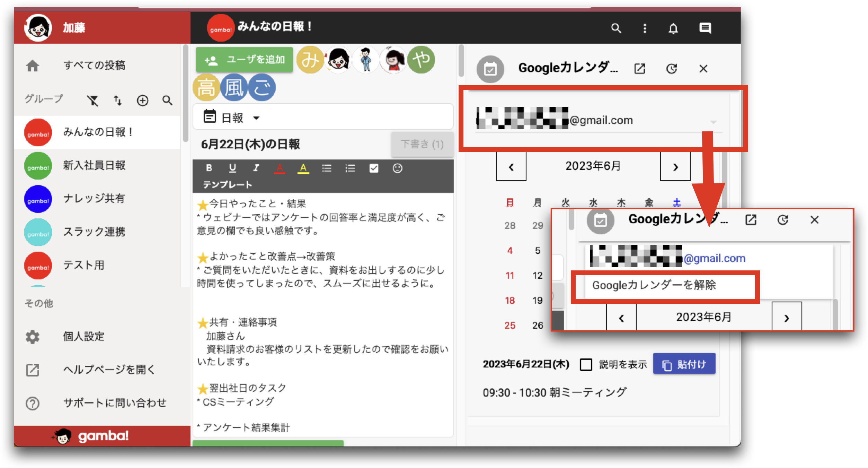Click the add group plus-circle icon
The image size is (868, 468).
click(142, 101)
